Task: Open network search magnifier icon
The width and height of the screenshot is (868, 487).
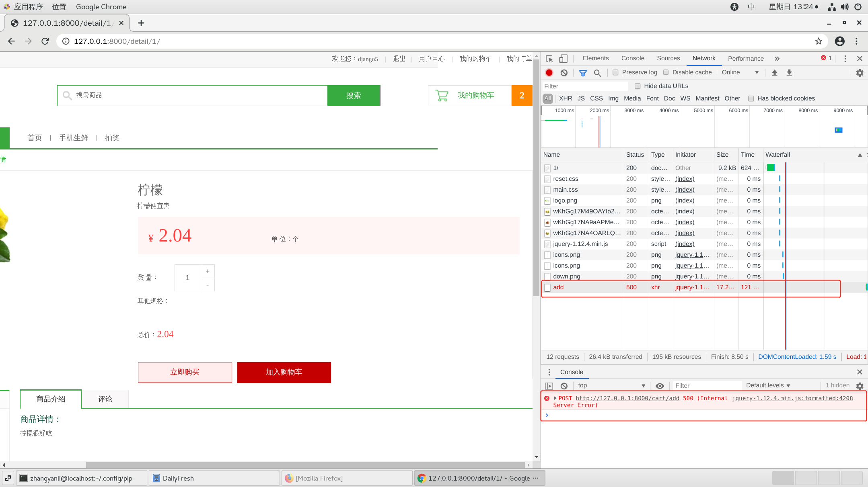Action: pos(597,73)
